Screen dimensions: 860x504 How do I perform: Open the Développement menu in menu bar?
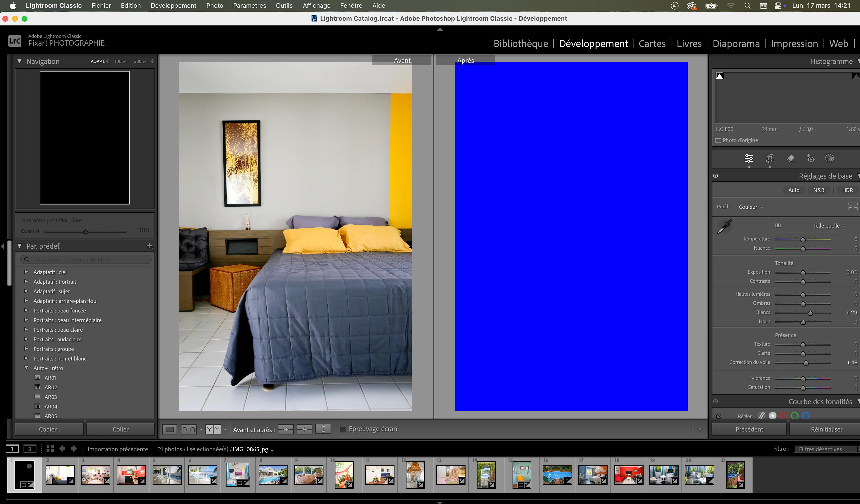click(x=173, y=6)
